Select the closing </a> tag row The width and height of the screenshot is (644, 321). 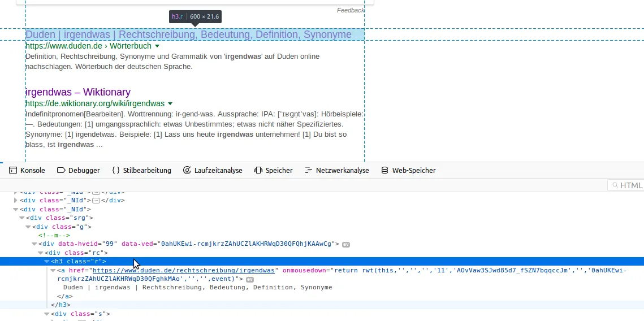65,296
